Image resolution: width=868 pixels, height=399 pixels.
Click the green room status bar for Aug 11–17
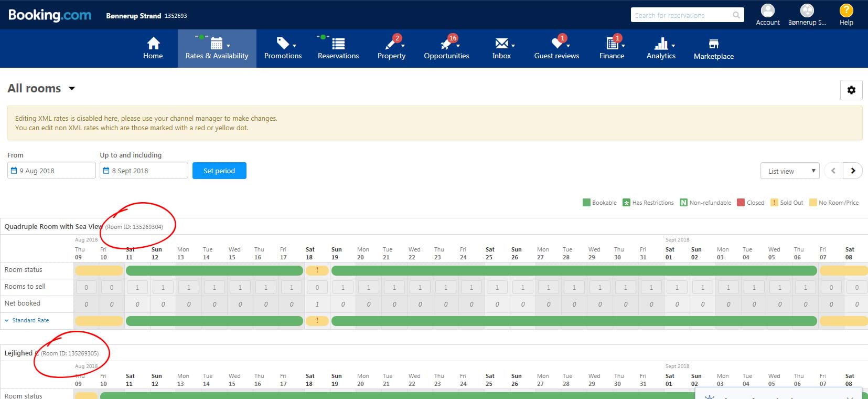click(214, 270)
